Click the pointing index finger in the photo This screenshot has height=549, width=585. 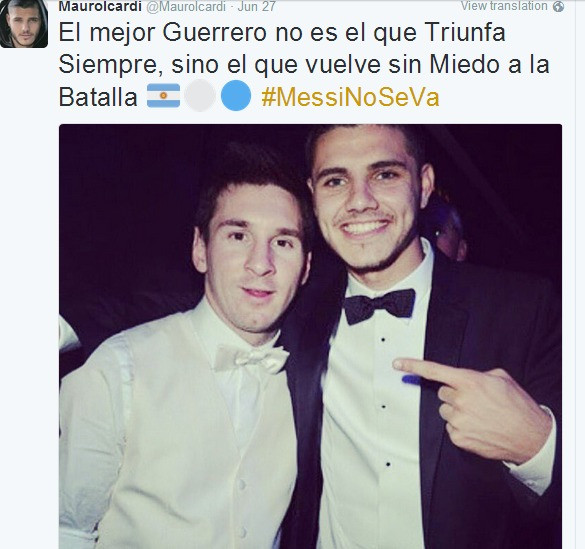pos(423,369)
